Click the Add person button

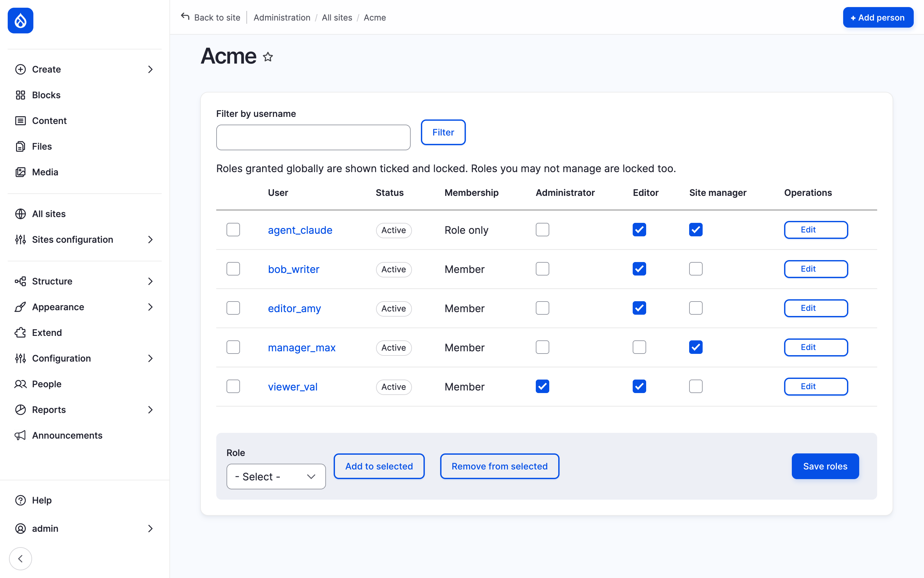click(x=878, y=18)
